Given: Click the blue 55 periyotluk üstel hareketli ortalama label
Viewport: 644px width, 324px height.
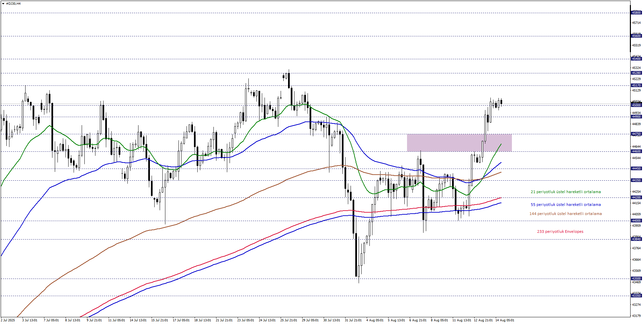Looking at the screenshot, I should (566, 205).
